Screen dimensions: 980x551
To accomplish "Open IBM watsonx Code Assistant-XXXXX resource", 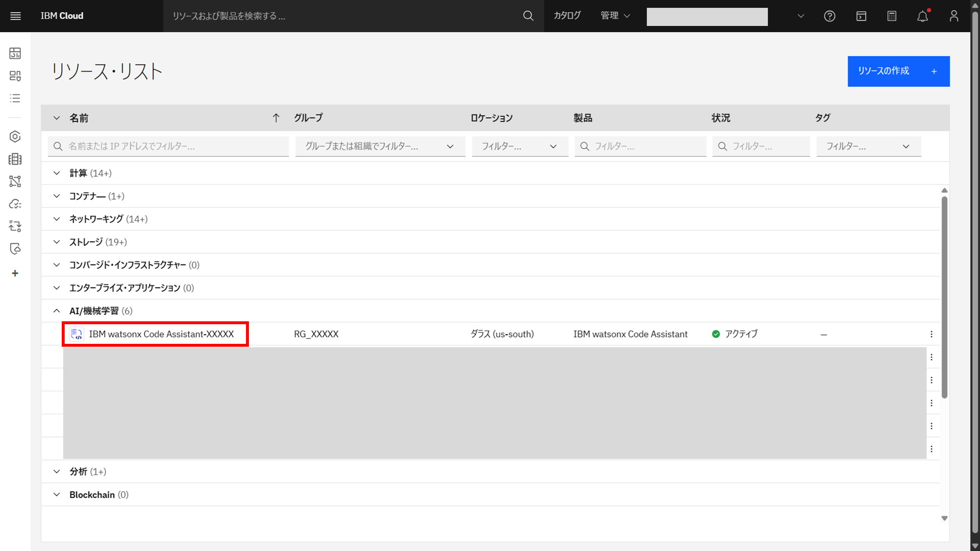I will pyautogui.click(x=161, y=334).
